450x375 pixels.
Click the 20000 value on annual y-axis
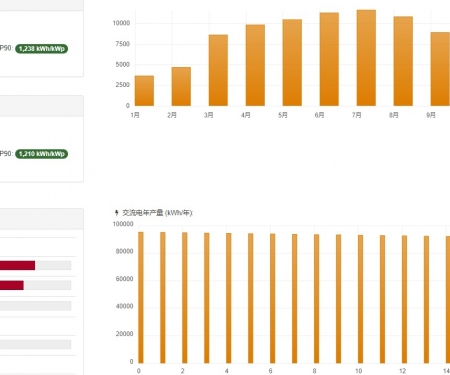tap(124, 334)
